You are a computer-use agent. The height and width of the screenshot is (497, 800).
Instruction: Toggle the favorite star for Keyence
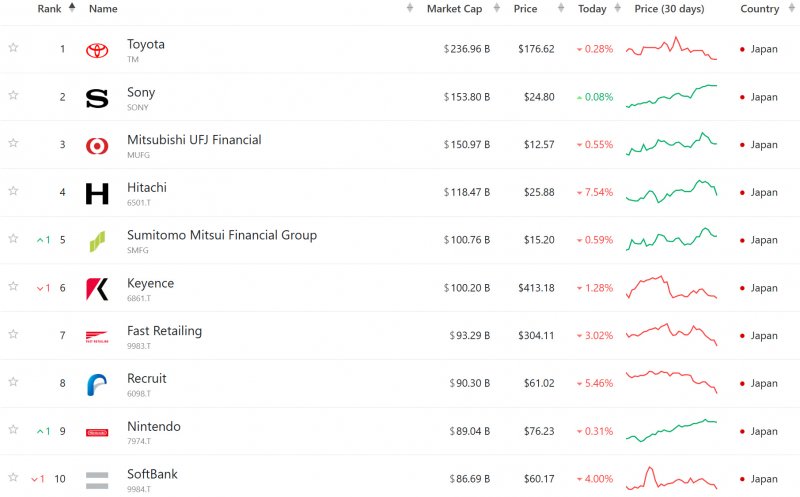pos(13,286)
